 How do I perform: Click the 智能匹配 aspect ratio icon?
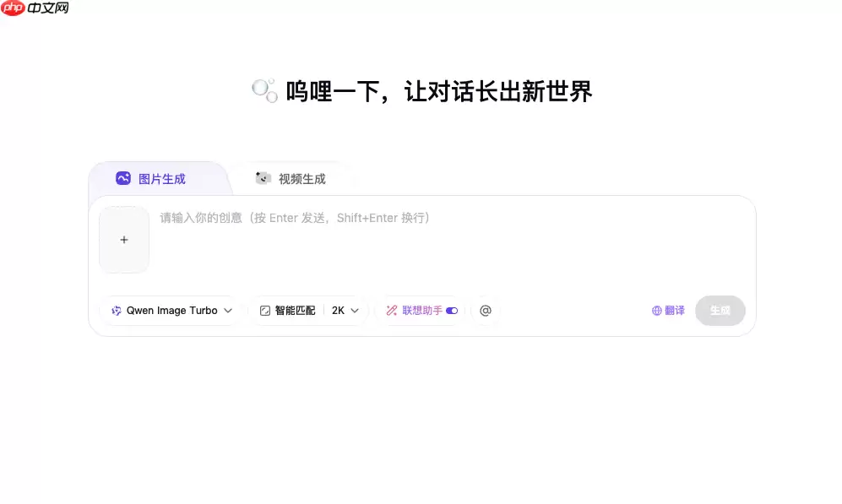coord(264,311)
